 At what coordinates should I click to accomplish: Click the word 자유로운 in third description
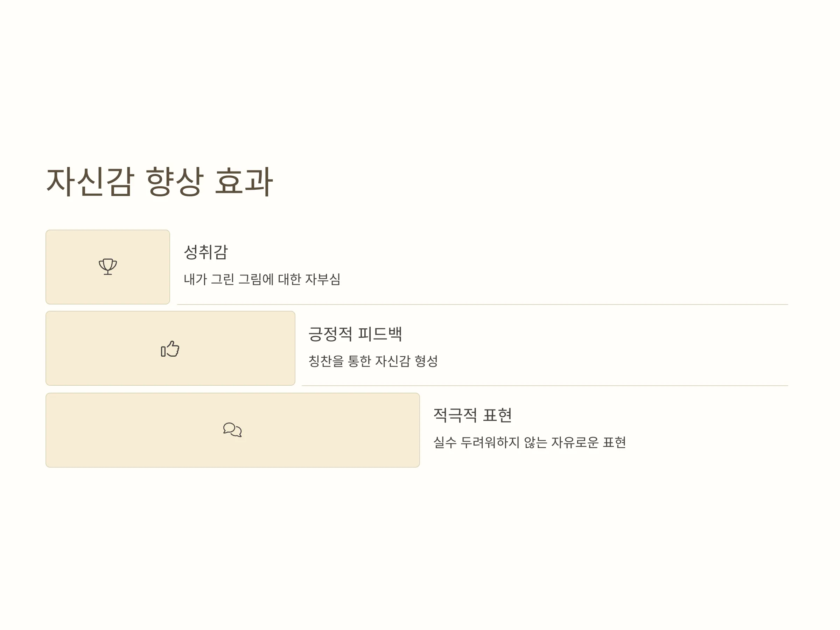(x=575, y=442)
